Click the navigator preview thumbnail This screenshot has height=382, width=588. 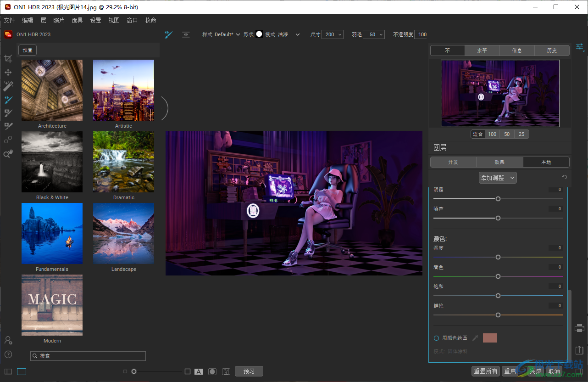click(500, 93)
